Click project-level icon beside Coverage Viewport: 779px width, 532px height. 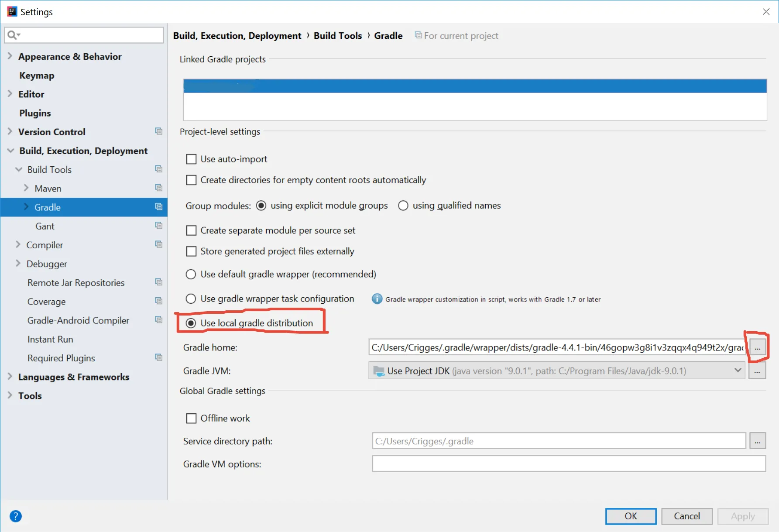pos(159,301)
